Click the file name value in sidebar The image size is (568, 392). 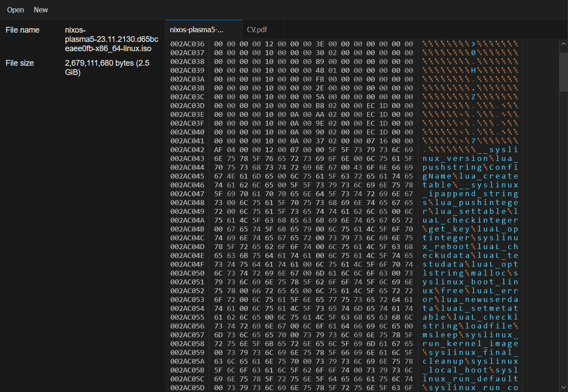109,39
